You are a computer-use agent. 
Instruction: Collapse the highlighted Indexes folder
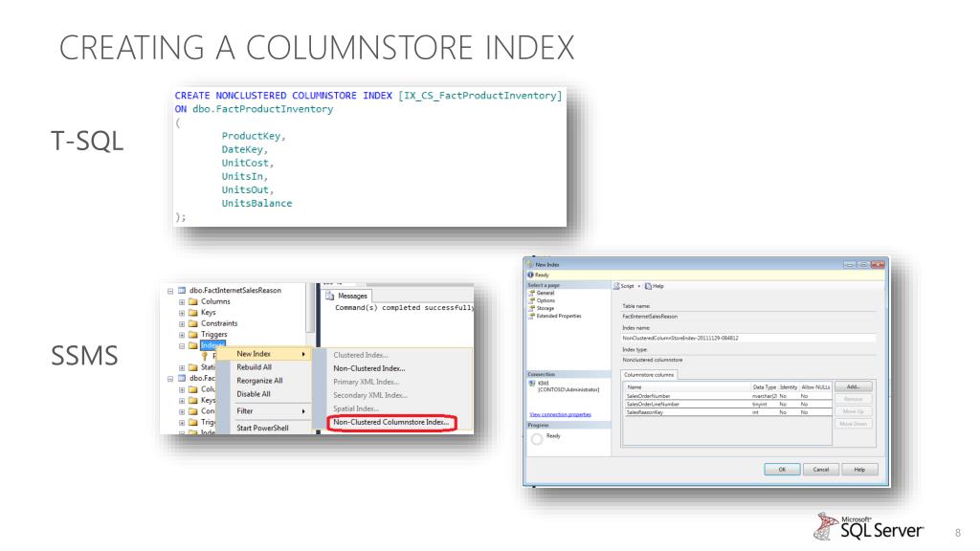click(x=182, y=346)
